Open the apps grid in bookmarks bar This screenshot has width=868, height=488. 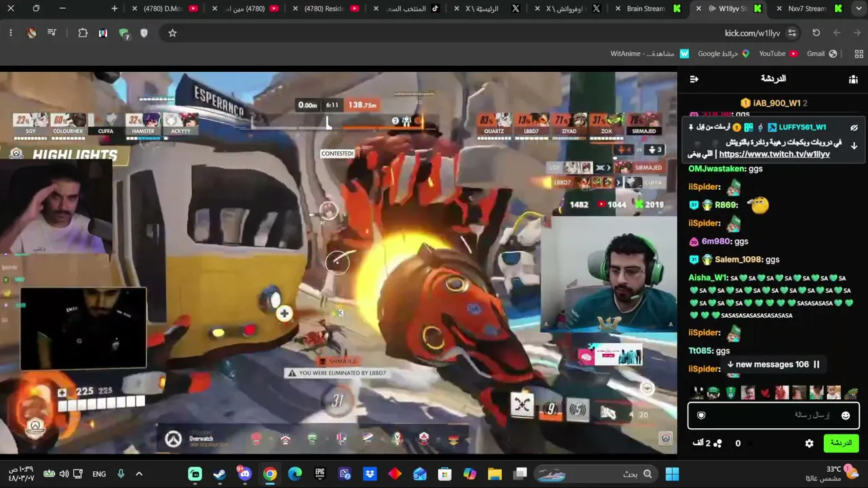(x=859, y=54)
